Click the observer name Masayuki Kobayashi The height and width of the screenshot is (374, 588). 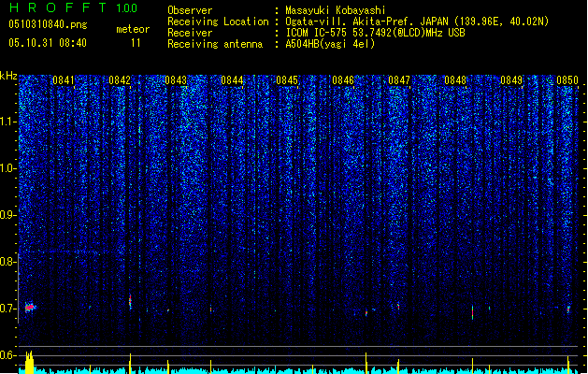pos(336,10)
